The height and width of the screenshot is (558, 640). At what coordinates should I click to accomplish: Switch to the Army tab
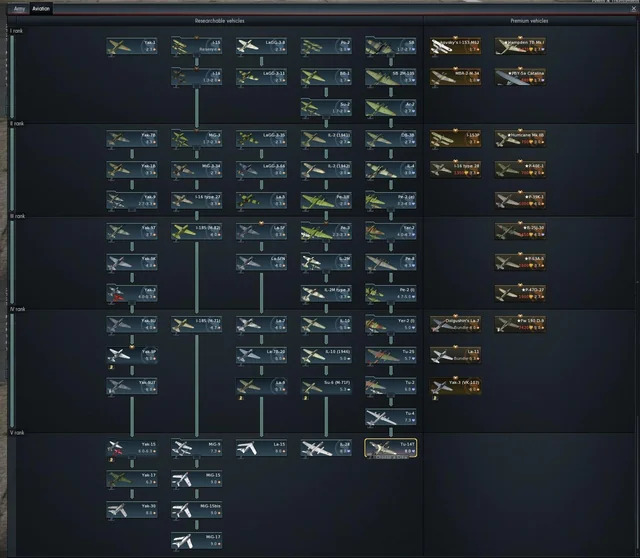19,9
